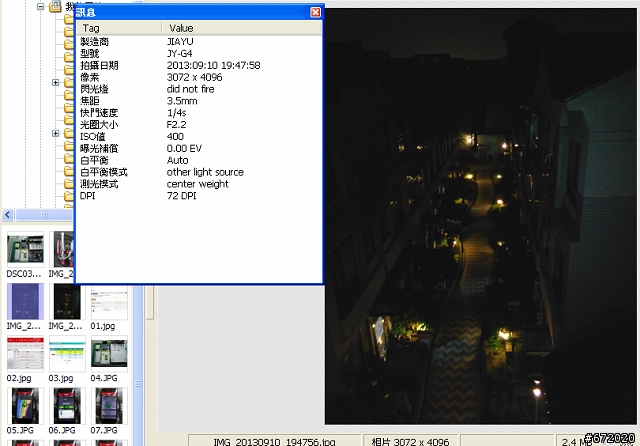
Task: Click the IMG_20130910_194756.jpg filename in status bar
Action: click(x=274, y=442)
